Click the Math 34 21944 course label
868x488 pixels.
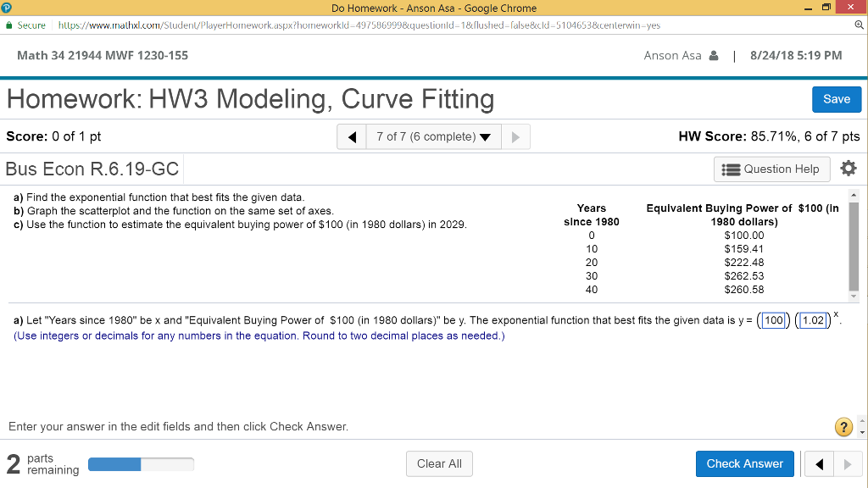click(102, 54)
